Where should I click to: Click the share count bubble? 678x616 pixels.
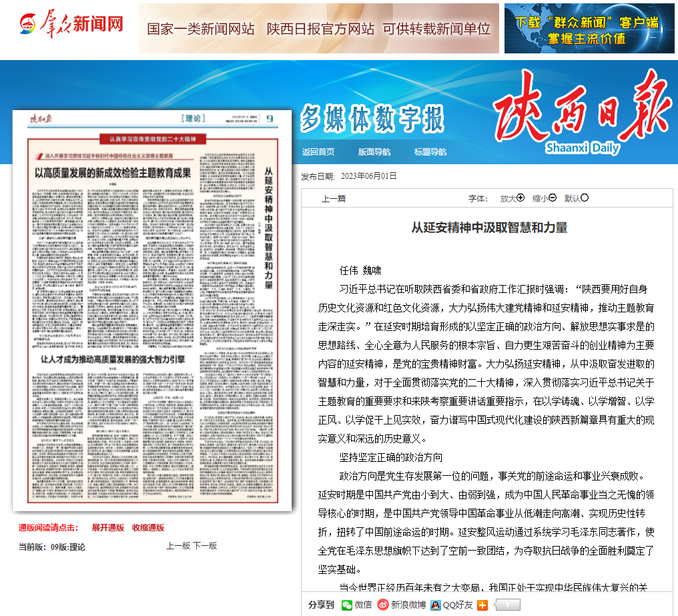click(x=507, y=605)
